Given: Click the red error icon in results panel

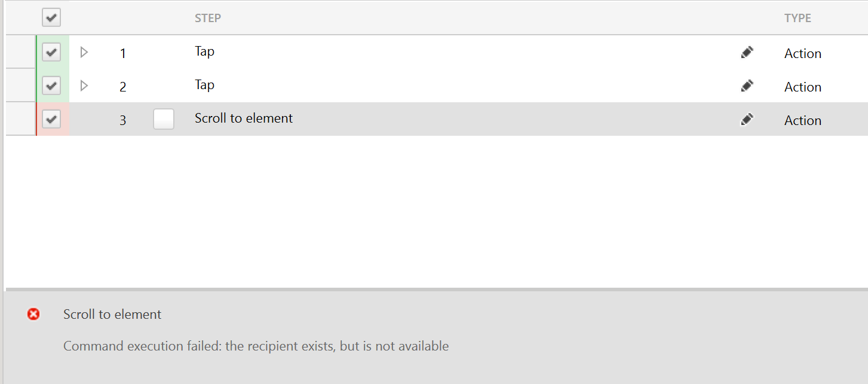Looking at the screenshot, I should 33,314.
